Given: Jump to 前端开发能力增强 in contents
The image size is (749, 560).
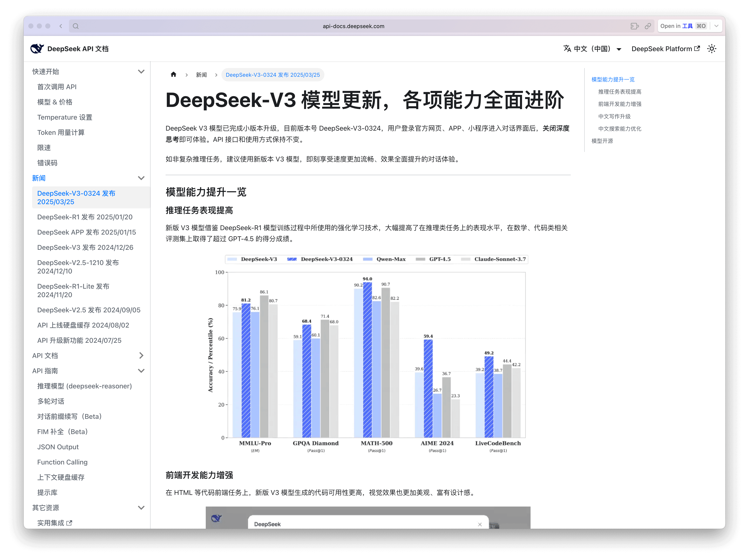Looking at the screenshot, I should (619, 104).
